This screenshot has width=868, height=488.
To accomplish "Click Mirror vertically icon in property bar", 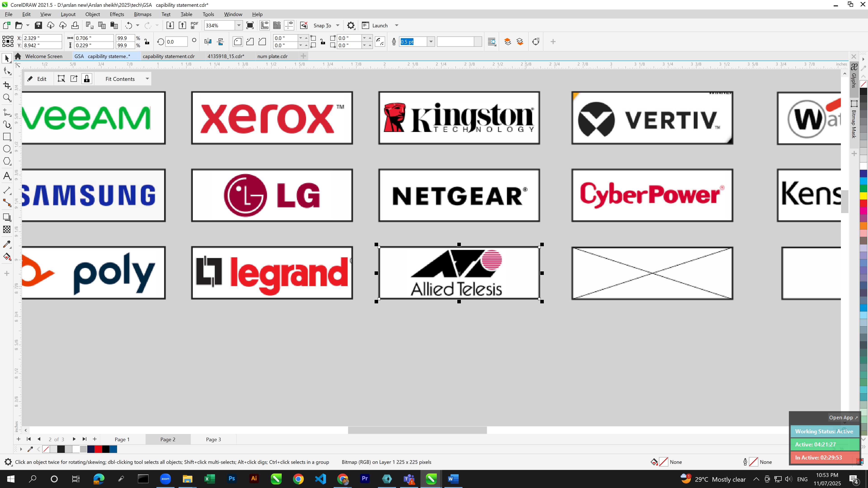I will 221,42.
